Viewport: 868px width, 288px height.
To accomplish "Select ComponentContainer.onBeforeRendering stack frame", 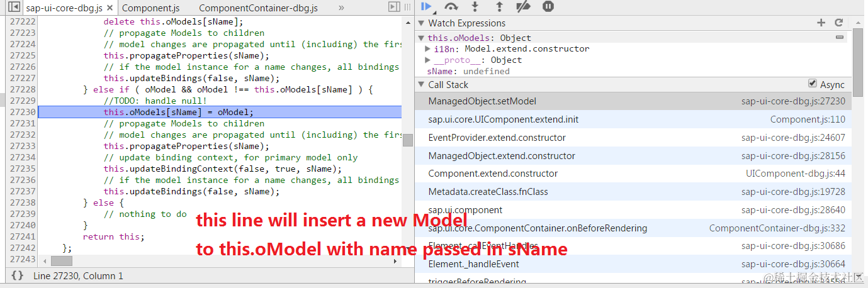I will tap(634, 228).
